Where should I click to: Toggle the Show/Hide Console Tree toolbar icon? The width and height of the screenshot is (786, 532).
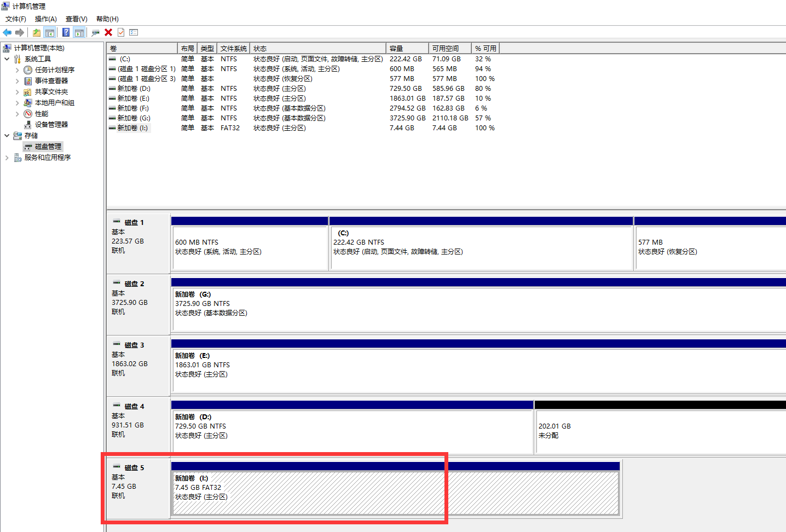(50, 32)
